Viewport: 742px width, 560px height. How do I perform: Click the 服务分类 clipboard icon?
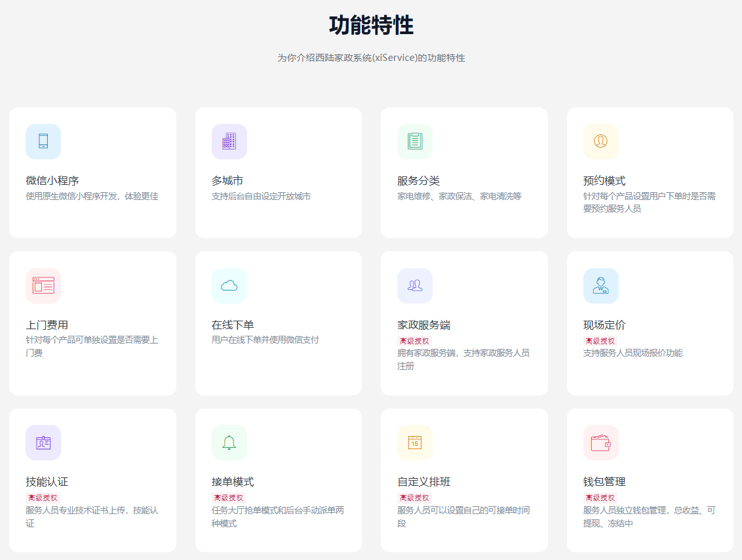point(414,141)
